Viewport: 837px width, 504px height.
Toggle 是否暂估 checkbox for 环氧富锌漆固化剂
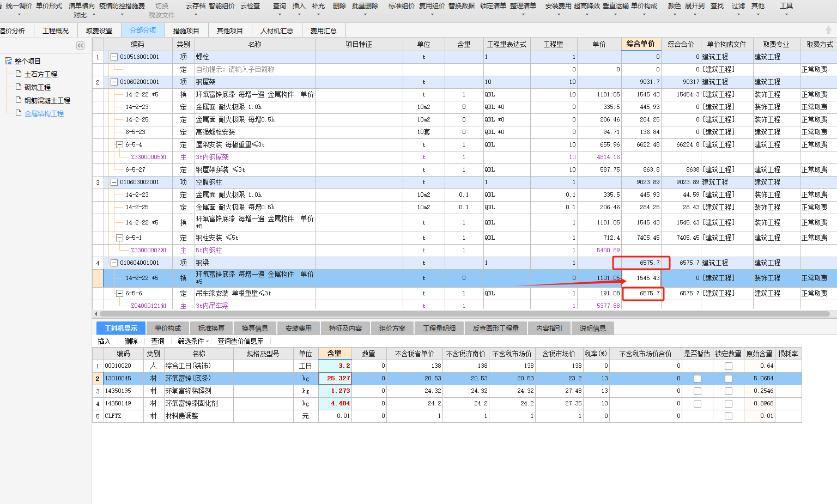(697, 404)
